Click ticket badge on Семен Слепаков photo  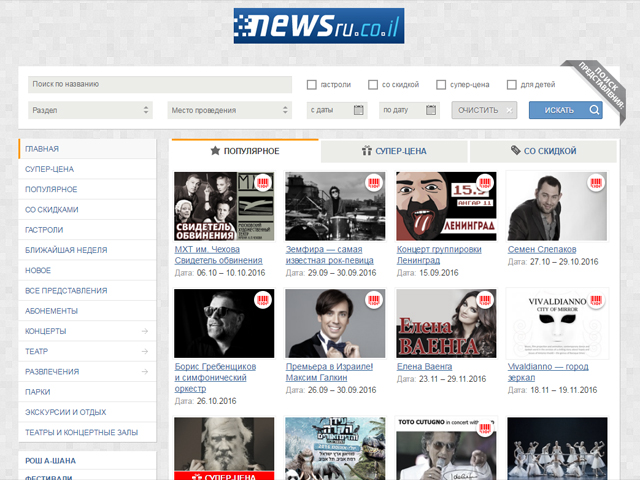click(596, 182)
